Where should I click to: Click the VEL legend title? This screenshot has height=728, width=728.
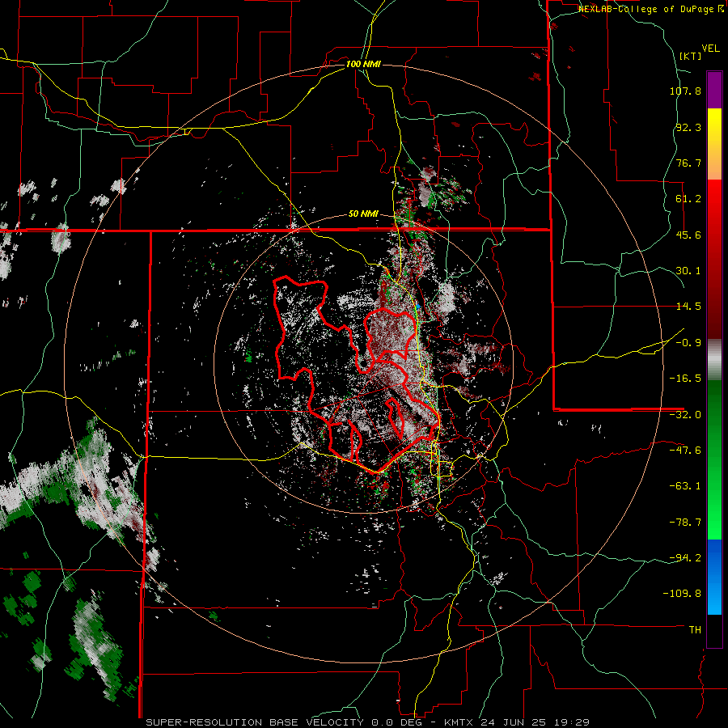tap(710, 49)
